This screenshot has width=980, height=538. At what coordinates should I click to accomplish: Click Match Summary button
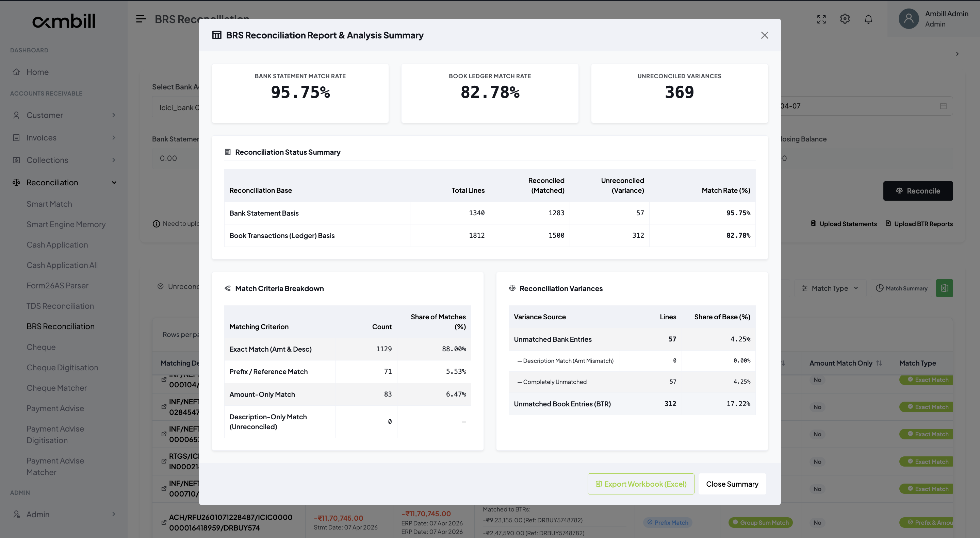(x=901, y=288)
